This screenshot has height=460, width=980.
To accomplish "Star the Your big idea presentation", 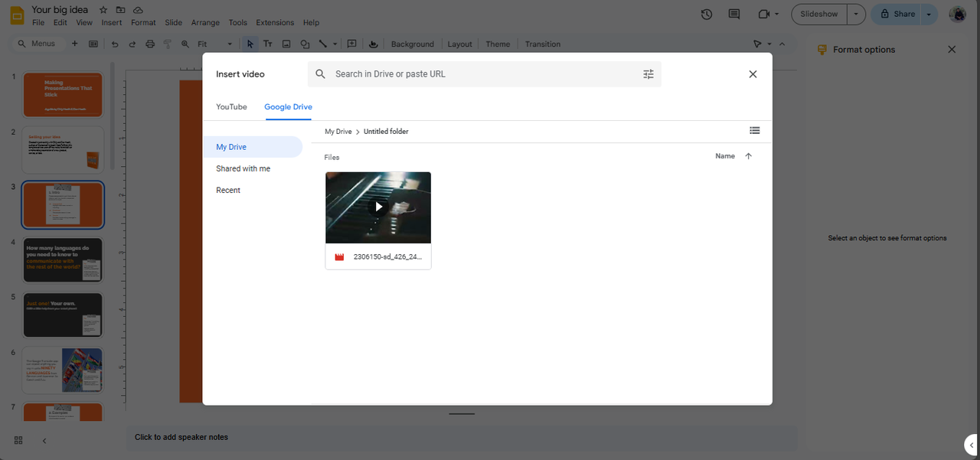I will (103, 10).
